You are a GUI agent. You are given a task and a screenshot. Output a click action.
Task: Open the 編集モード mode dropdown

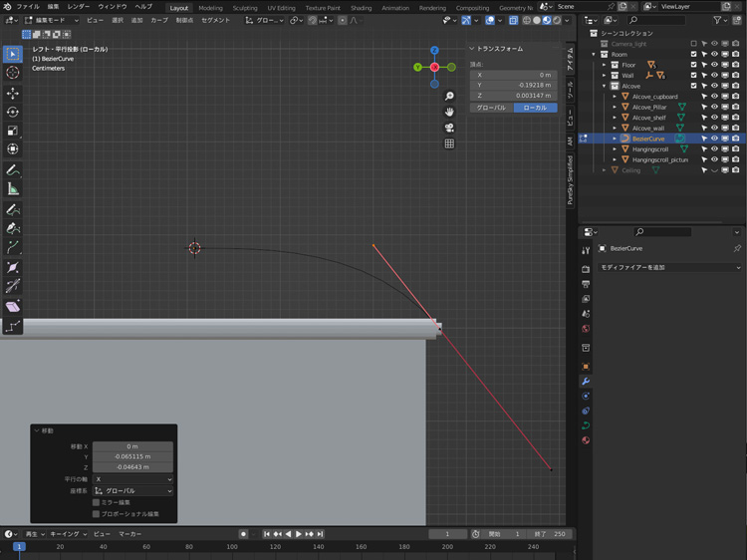point(50,20)
